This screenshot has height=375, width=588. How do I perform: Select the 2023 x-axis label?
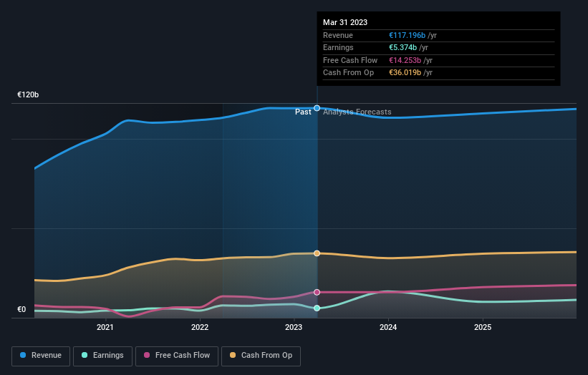click(294, 327)
